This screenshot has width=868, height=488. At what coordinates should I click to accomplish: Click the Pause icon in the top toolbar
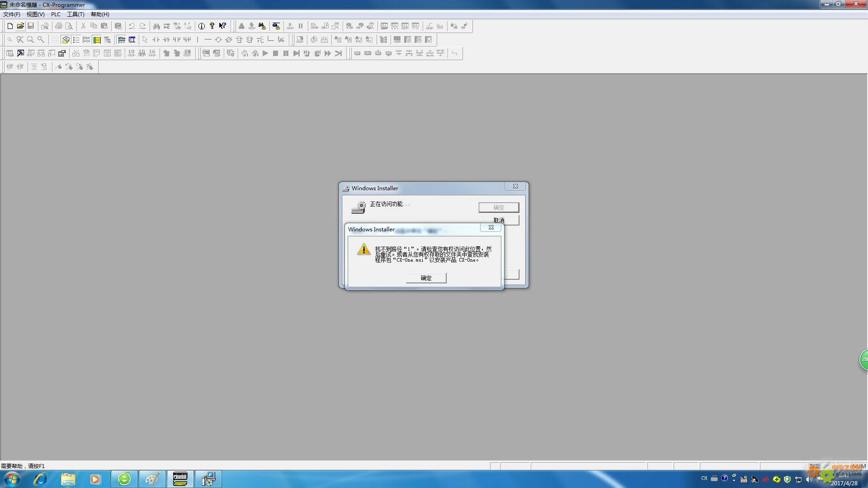click(301, 26)
